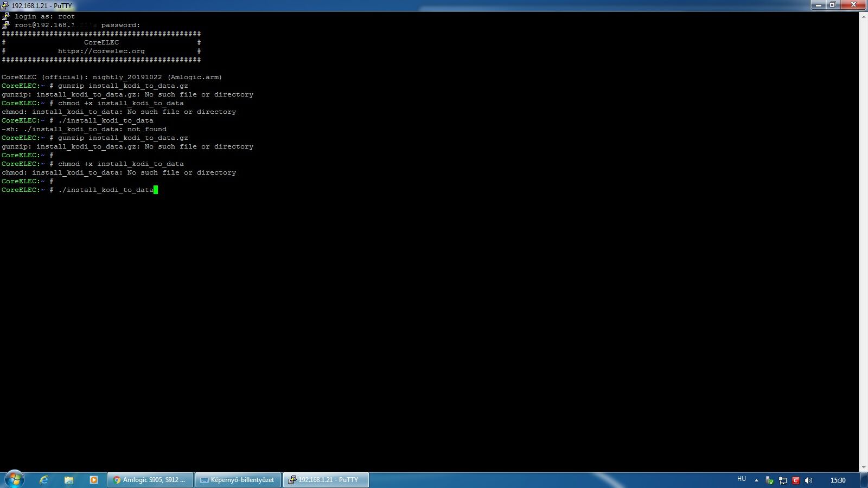Click the 'login as: root' line

click(44, 17)
